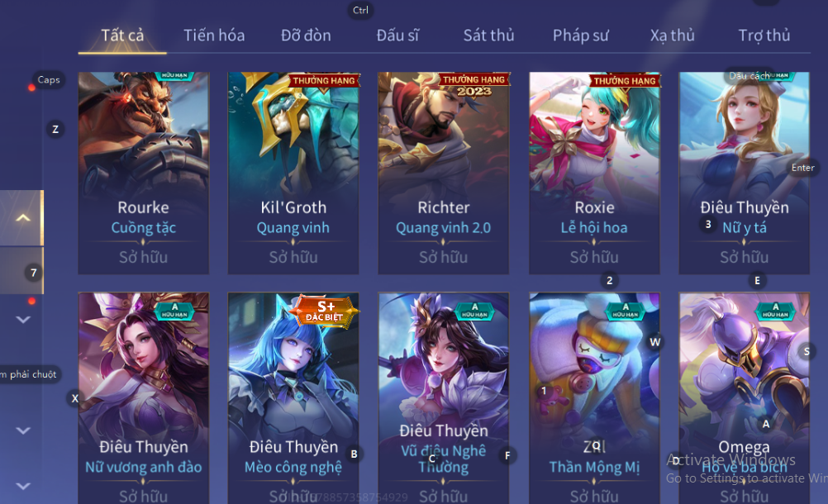Click Sở hữu label under Kil'Groth
Image resolution: width=828 pixels, height=504 pixels.
coord(293,257)
